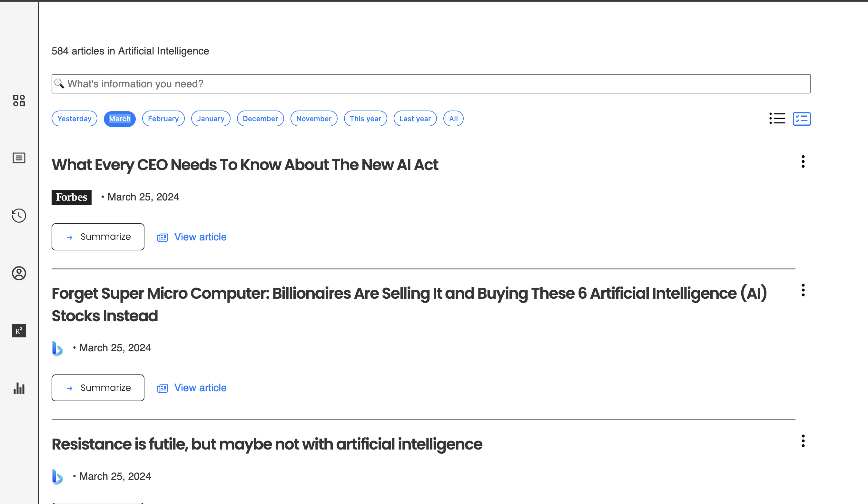The width and height of the screenshot is (868, 504).
Task: Switch to detailed checklist view
Action: (802, 119)
